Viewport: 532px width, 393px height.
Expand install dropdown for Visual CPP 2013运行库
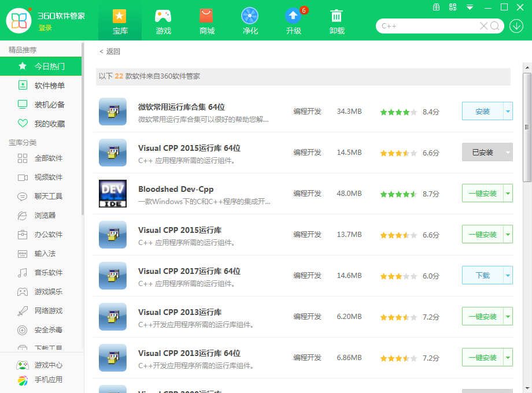(x=508, y=316)
